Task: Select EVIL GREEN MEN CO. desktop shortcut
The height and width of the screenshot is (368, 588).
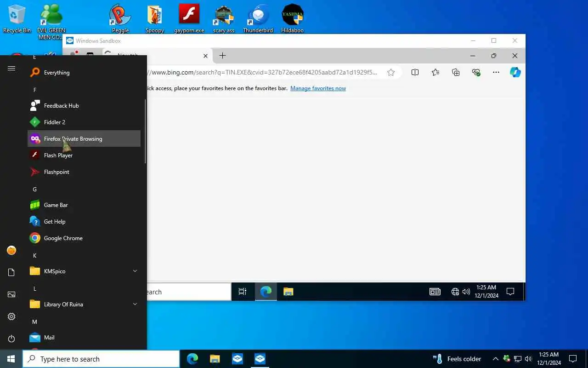Action: [x=51, y=22]
